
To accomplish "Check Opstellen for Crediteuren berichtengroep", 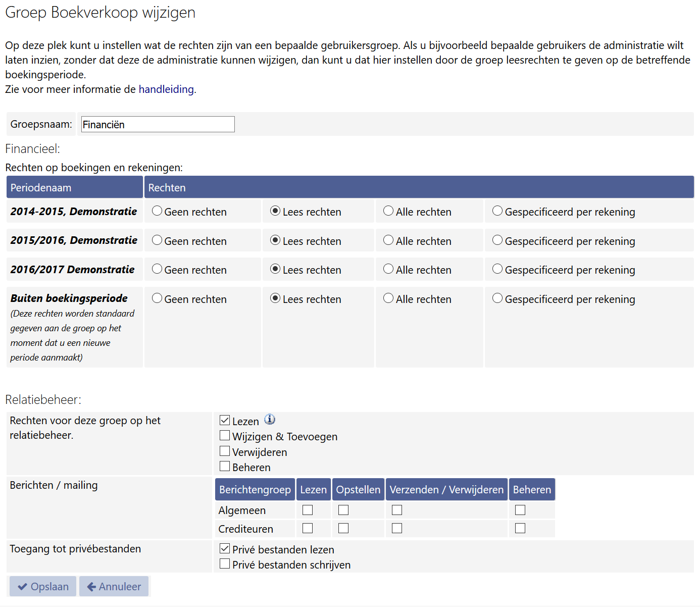I will point(343,529).
